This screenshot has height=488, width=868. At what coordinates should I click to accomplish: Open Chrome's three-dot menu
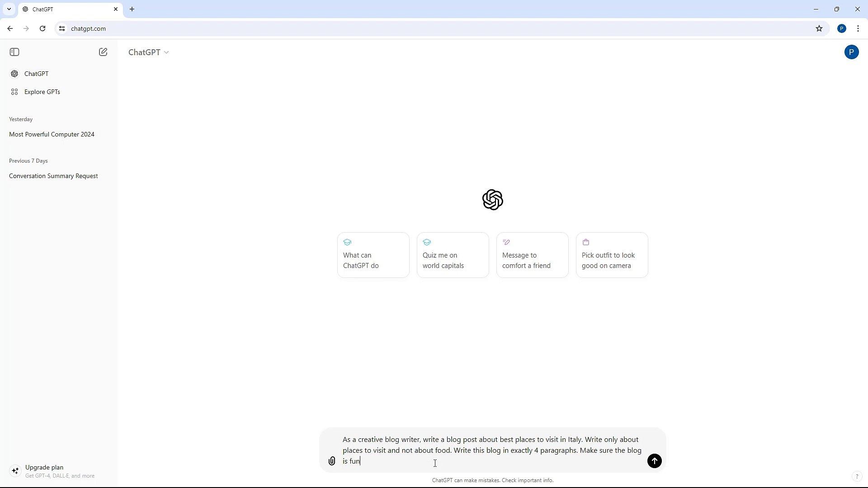point(858,28)
